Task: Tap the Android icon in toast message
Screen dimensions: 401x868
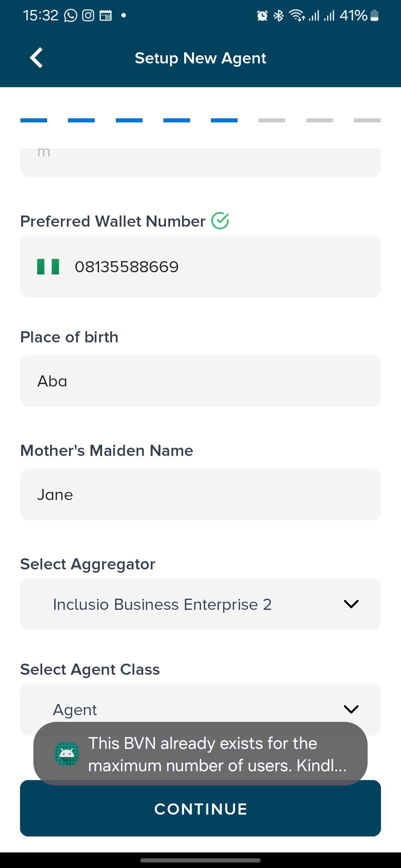Action: coord(67,754)
